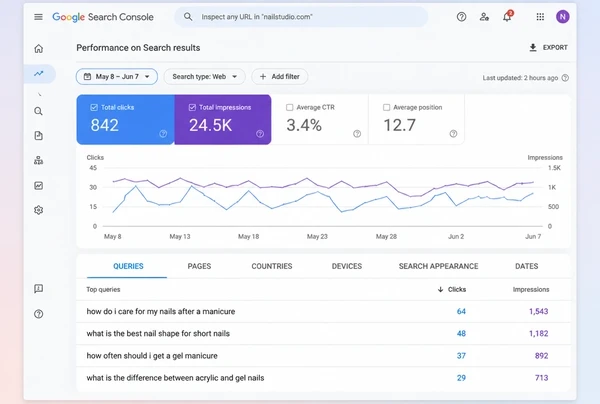600x404 pixels.
Task: Switch to the Search Appearance tab
Action: pyautogui.click(x=439, y=266)
